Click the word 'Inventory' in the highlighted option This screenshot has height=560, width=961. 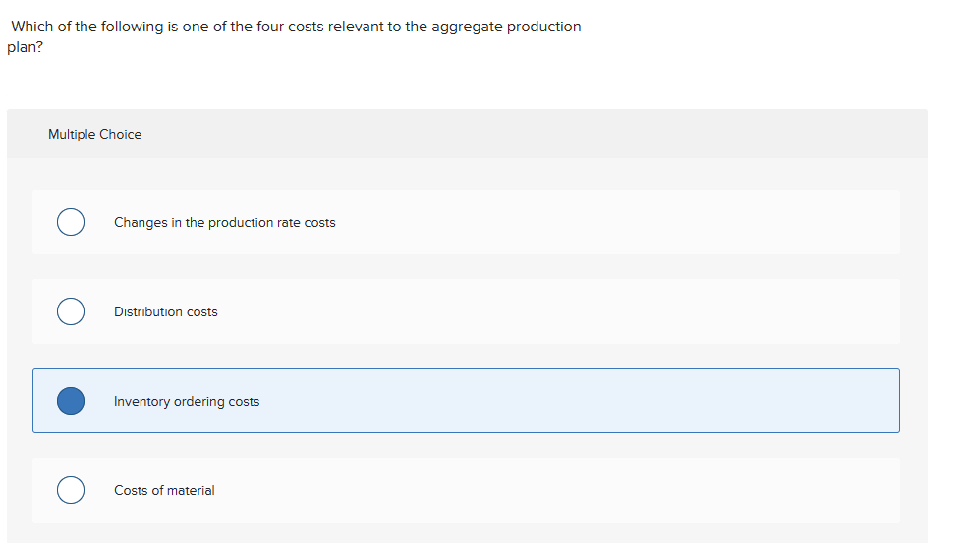coord(141,402)
